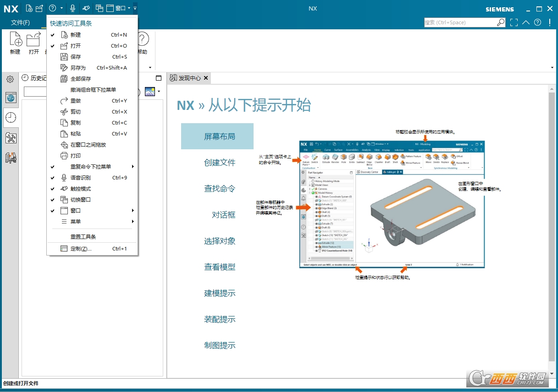Click the large 新建 button in the ribbon
The image size is (558, 392).
coord(15,44)
